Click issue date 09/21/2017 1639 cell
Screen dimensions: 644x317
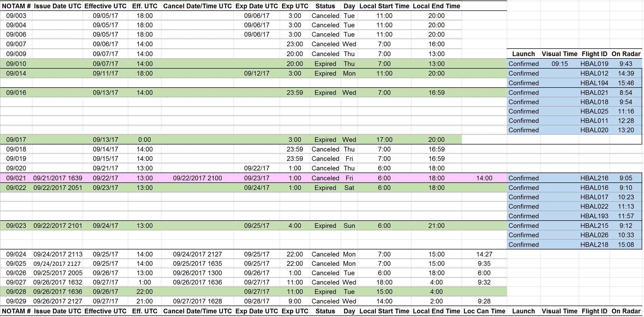coord(58,178)
